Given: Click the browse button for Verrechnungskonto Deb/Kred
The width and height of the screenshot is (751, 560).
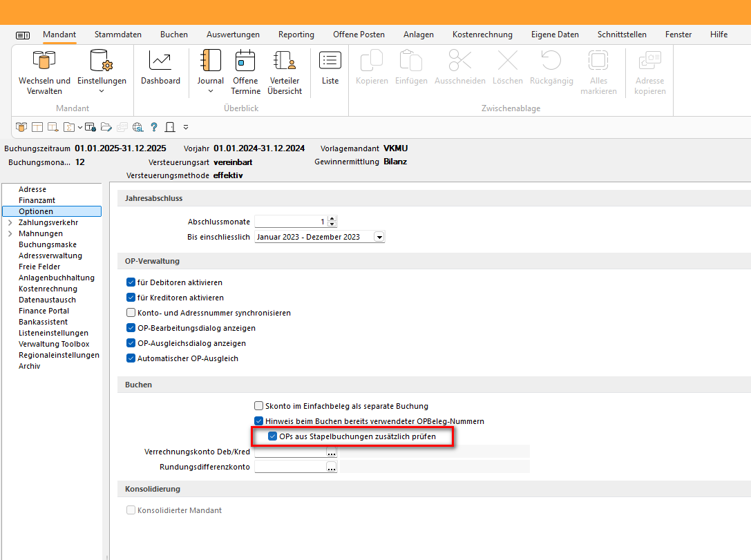Looking at the screenshot, I should (x=332, y=452).
